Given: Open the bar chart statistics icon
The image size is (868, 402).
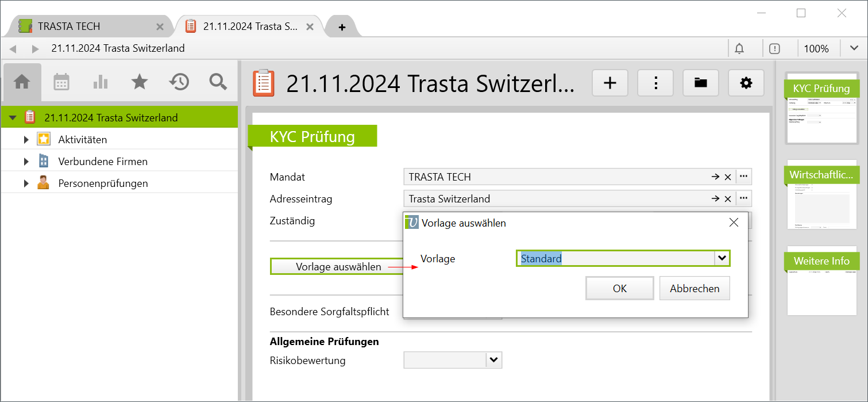Looking at the screenshot, I should pyautogui.click(x=101, y=82).
